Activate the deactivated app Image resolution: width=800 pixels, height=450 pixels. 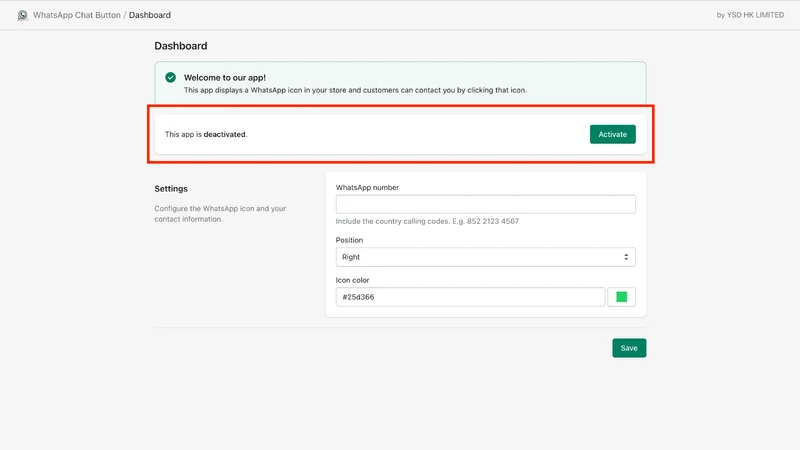tap(612, 134)
